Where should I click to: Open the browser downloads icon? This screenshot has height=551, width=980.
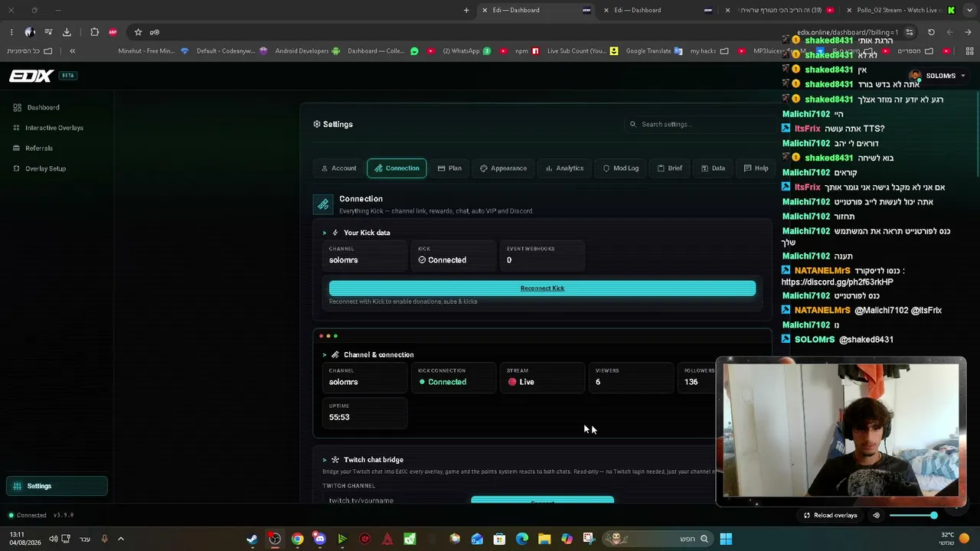[67, 32]
